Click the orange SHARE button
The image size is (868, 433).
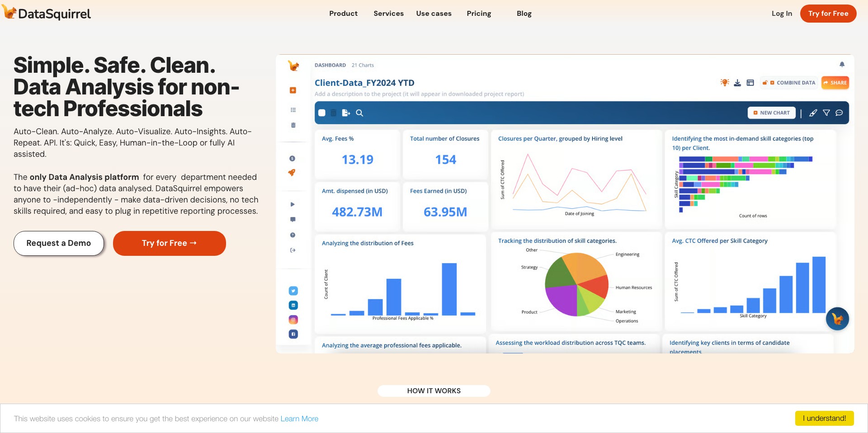pyautogui.click(x=835, y=83)
